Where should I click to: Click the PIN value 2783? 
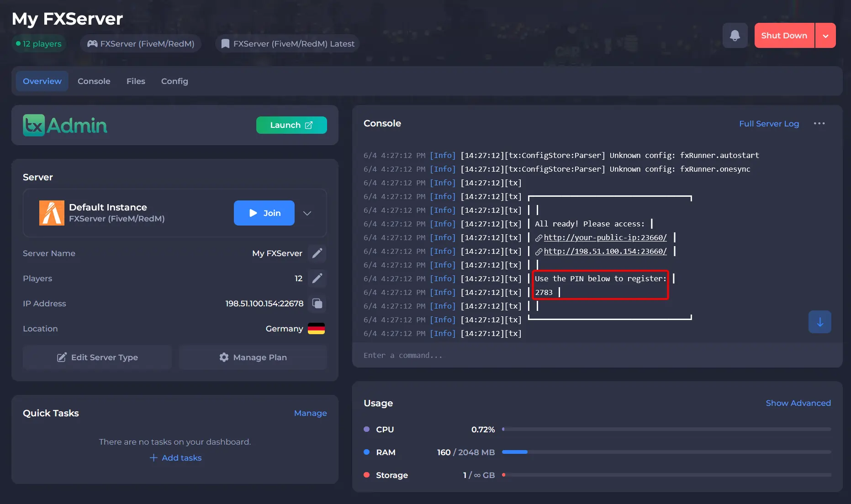(544, 292)
